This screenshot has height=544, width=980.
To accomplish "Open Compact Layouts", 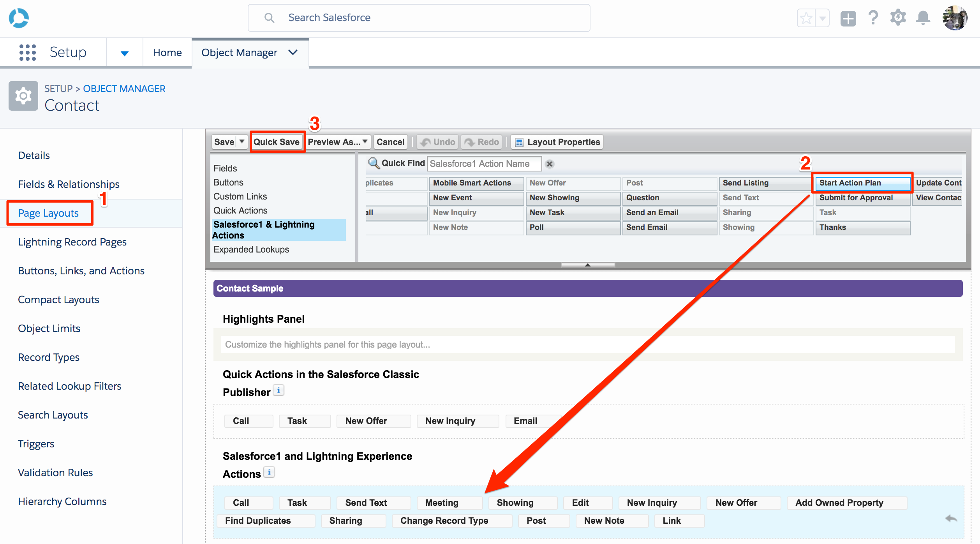I will (58, 300).
